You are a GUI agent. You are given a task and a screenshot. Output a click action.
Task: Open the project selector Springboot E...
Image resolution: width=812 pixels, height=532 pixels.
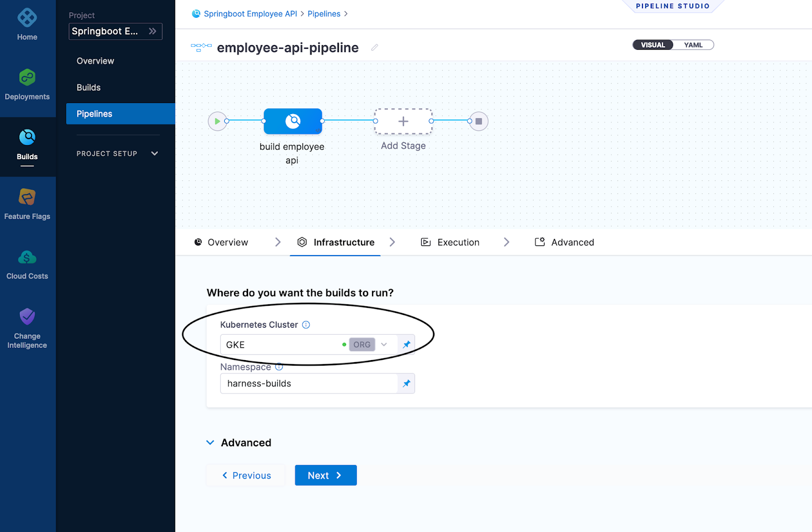tap(116, 31)
